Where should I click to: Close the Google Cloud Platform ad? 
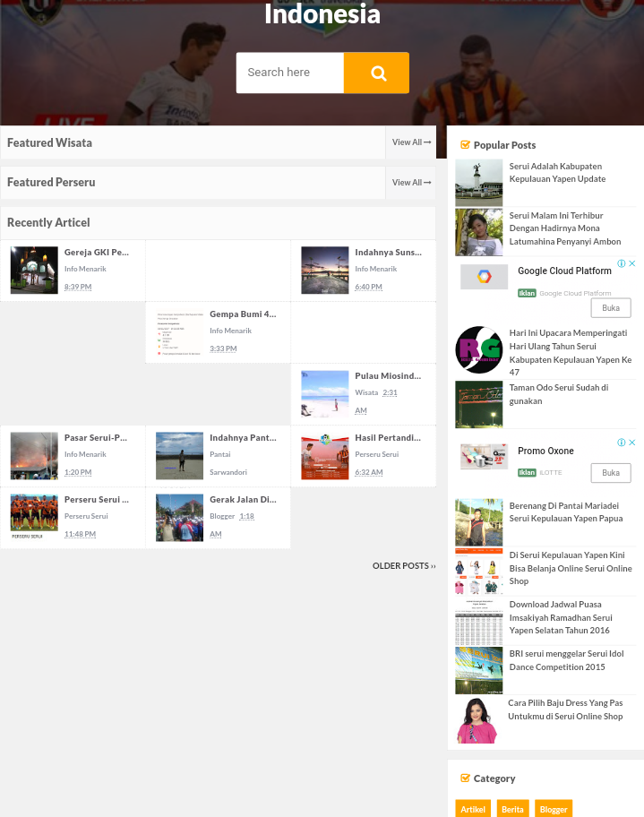coord(632,263)
